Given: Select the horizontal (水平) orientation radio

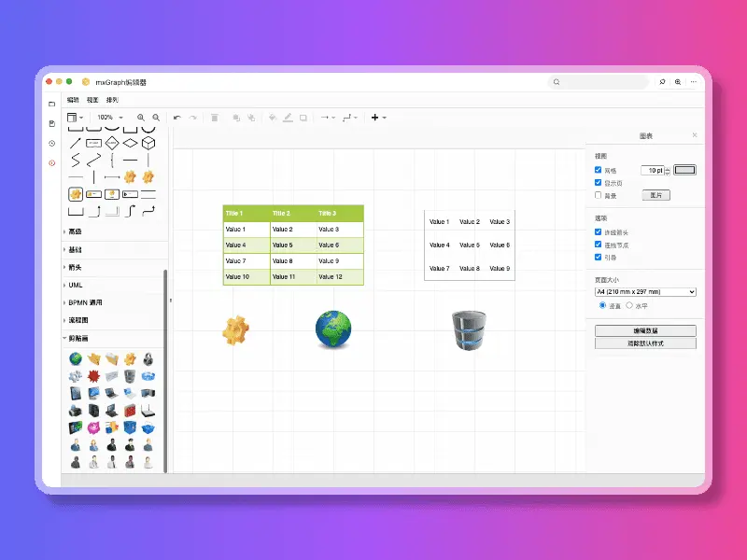Looking at the screenshot, I should 629,305.
